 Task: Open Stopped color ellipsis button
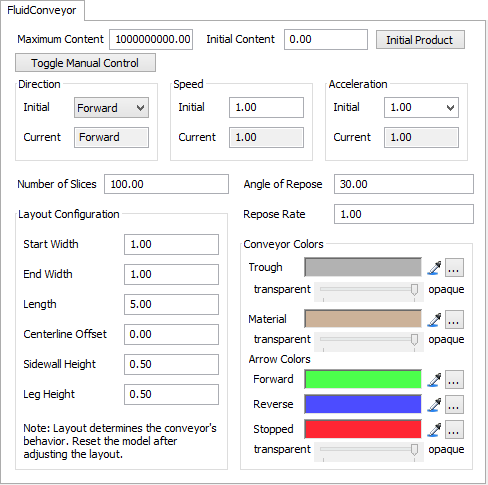click(x=454, y=430)
